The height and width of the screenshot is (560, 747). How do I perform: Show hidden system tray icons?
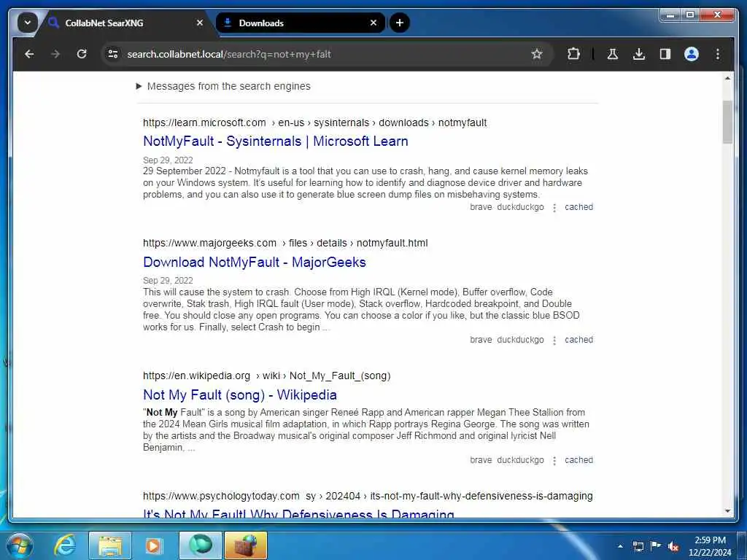[620, 546]
